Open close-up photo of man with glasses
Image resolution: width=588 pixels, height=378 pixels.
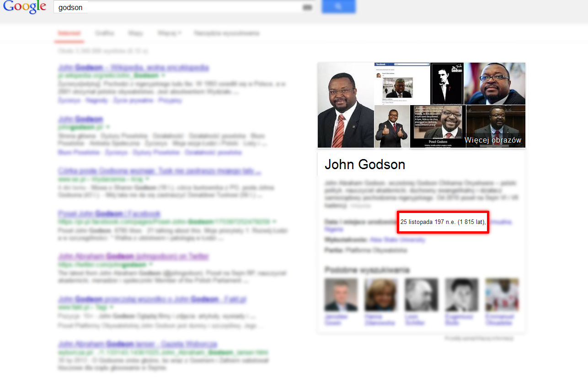point(495,84)
